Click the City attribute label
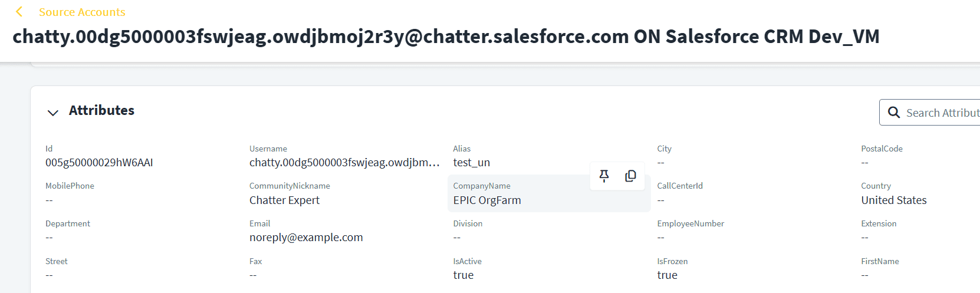980x293 pixels. pyautogui.click(x=664, y=149)
